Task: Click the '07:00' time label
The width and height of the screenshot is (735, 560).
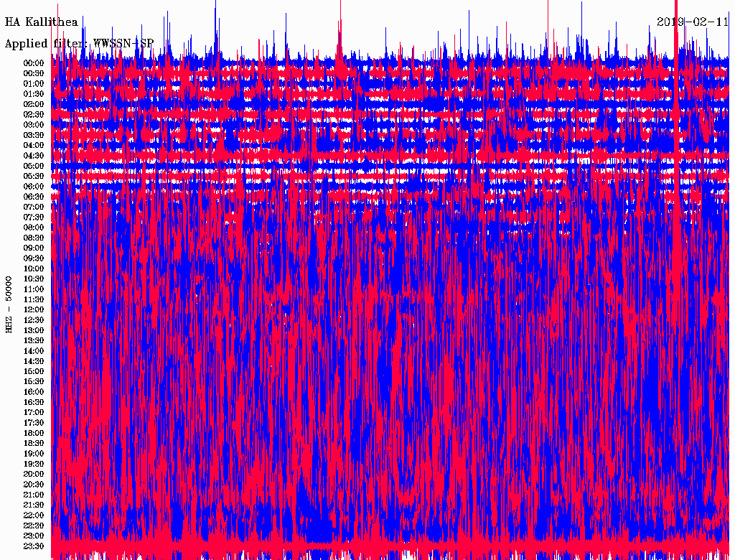Action: (34, 207)
